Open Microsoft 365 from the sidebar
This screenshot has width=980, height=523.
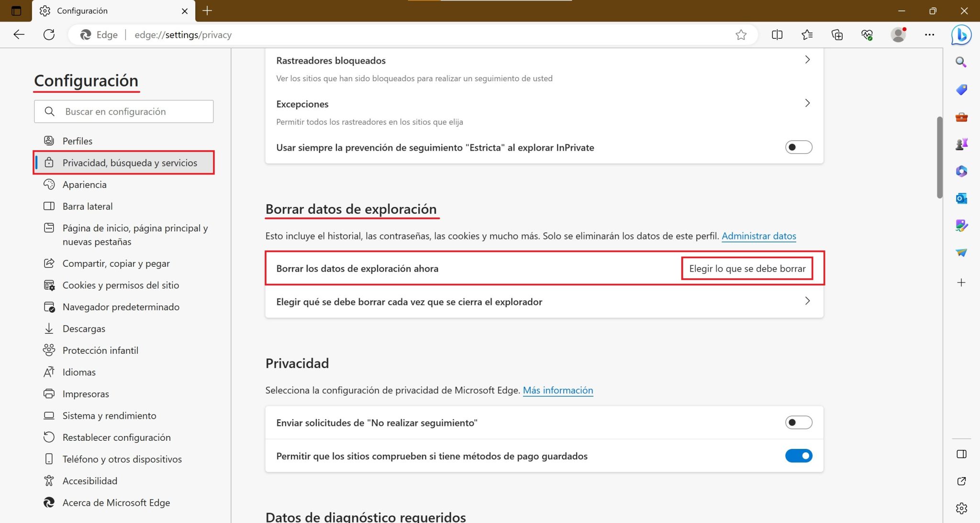[961, 171]
